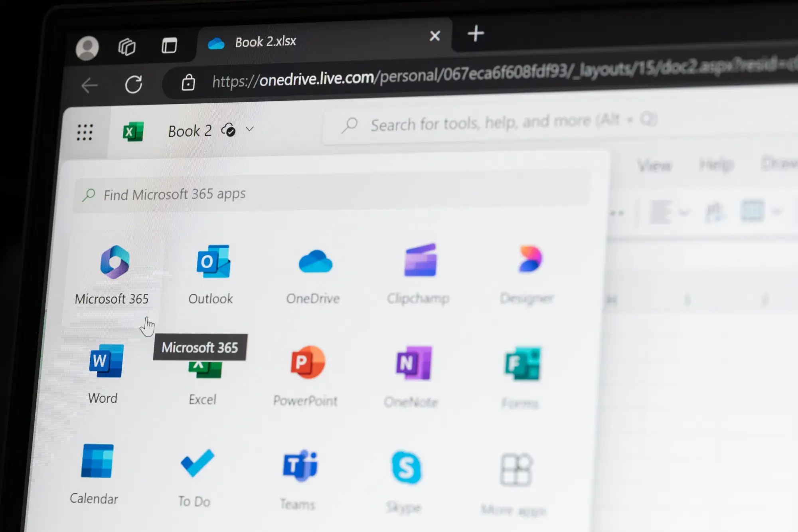Go back in the browser
Image resolution: width=798 pixels, height=532 pixels.
pos(89,85)
